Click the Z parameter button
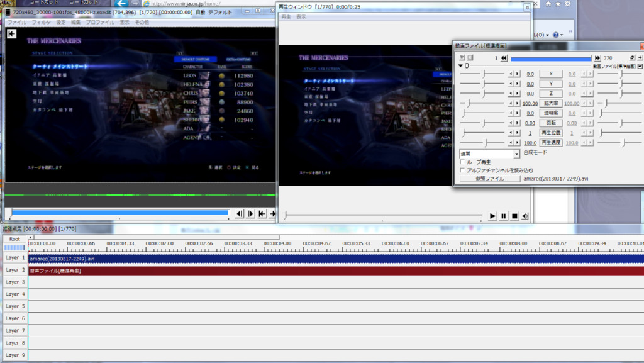 click(x=551, y=94)
